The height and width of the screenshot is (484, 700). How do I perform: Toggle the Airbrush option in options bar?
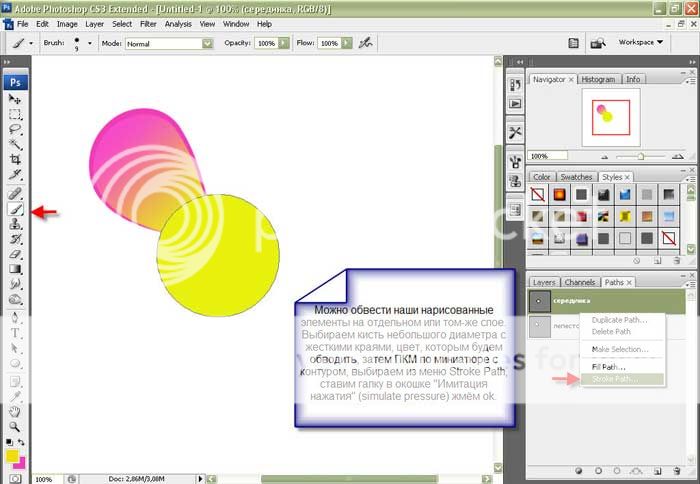coord(366,44)
